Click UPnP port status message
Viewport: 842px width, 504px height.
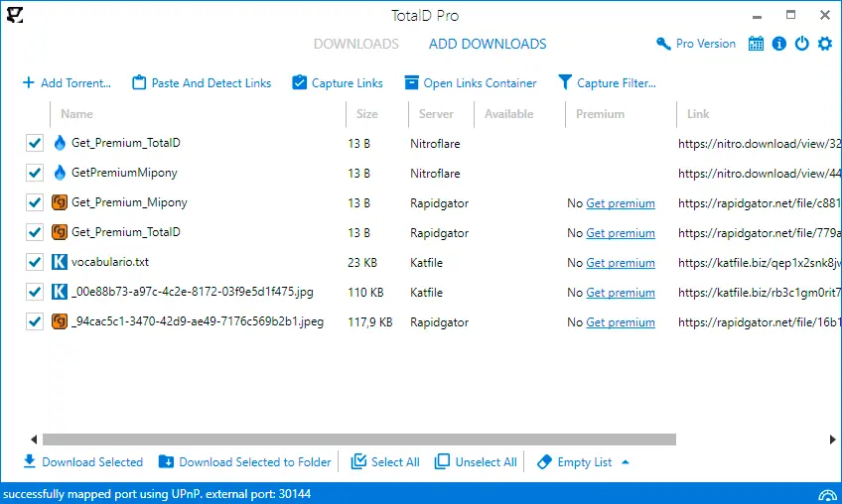click(157, 494)
